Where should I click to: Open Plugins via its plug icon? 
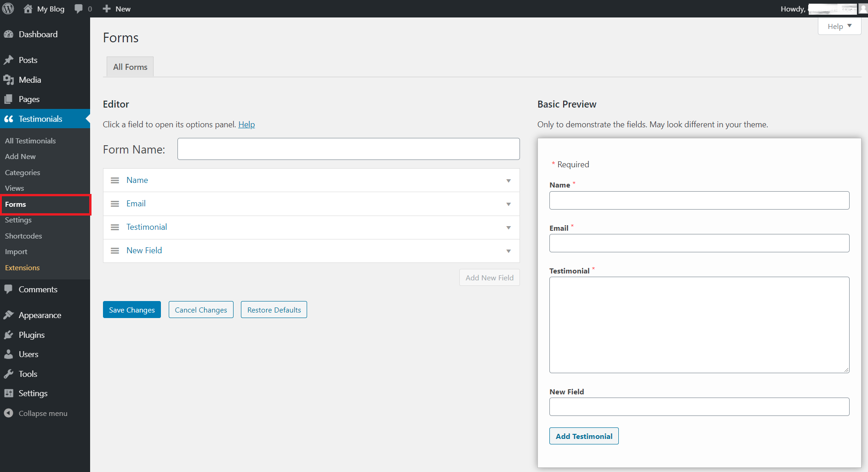[9, 335]
